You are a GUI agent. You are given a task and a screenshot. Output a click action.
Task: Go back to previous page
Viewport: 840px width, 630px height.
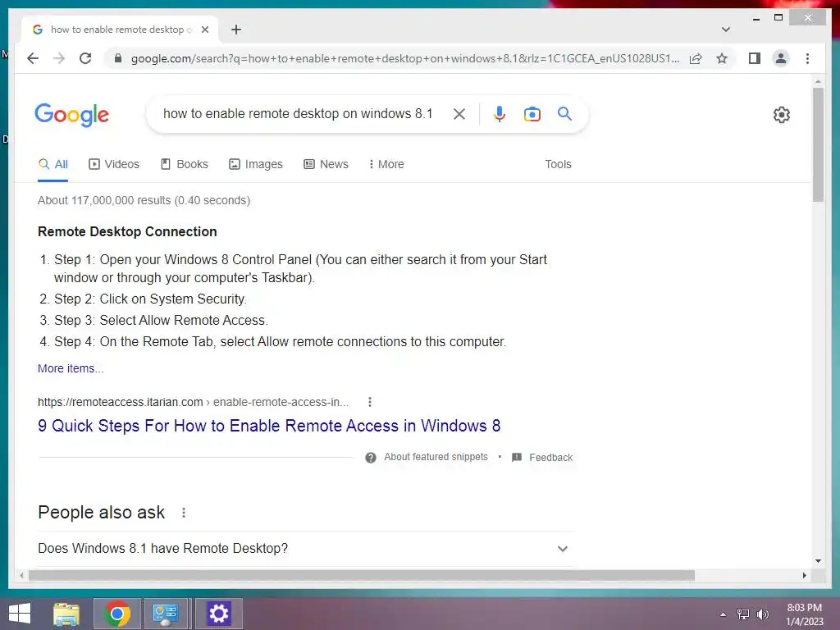33,58
